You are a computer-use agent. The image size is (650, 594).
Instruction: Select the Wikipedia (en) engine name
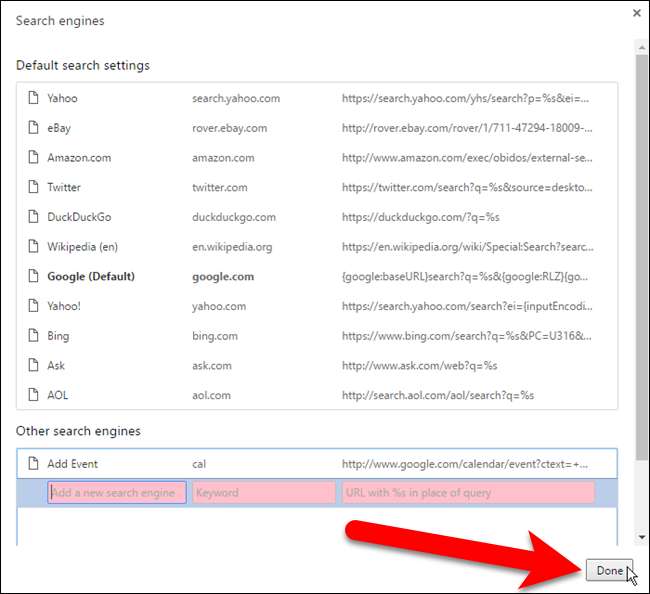[x=82, y=247]
